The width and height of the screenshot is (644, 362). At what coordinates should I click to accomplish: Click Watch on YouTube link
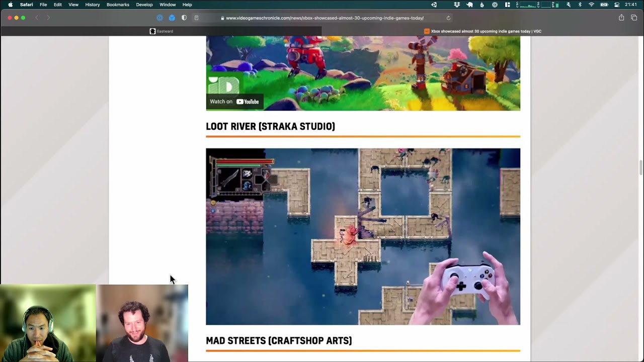(x=234, y=102)
